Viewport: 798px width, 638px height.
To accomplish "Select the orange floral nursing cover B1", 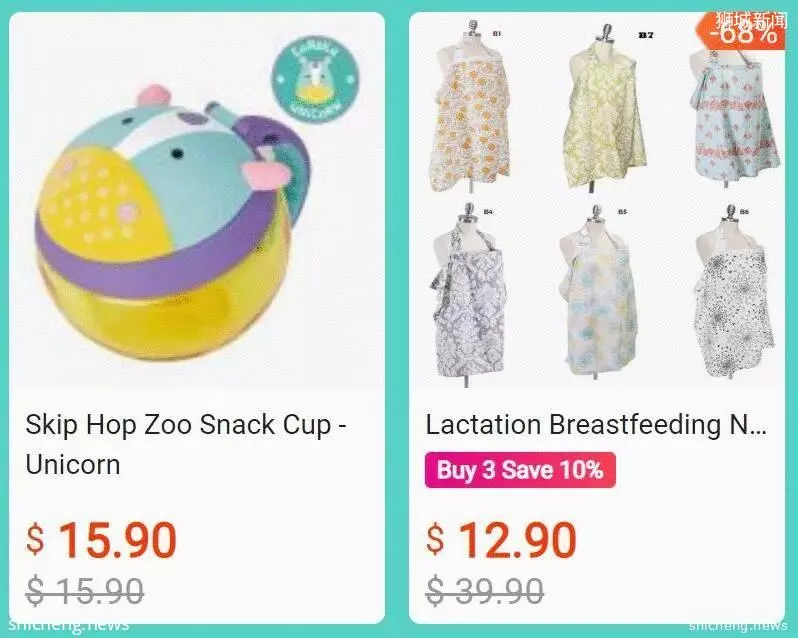I will click(x=471, y=108).
